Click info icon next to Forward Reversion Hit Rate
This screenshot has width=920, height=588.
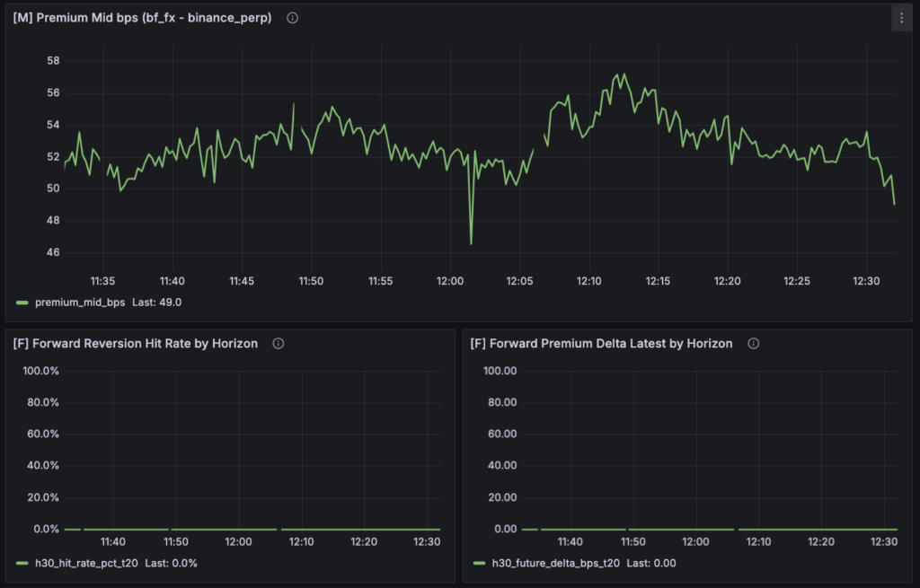[x=279, y=344]
